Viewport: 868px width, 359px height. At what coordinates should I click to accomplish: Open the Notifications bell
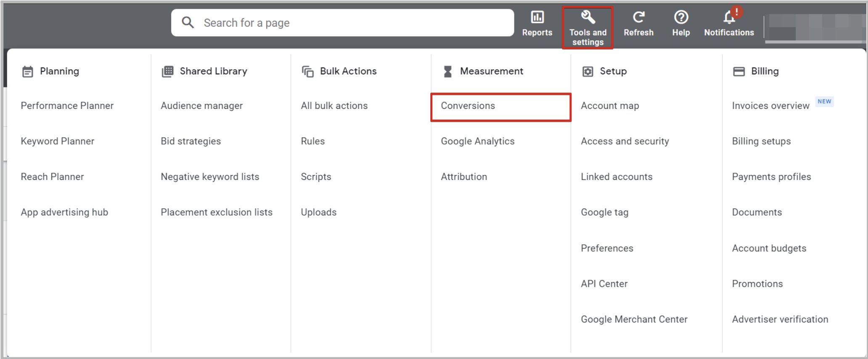pos(729,17)
